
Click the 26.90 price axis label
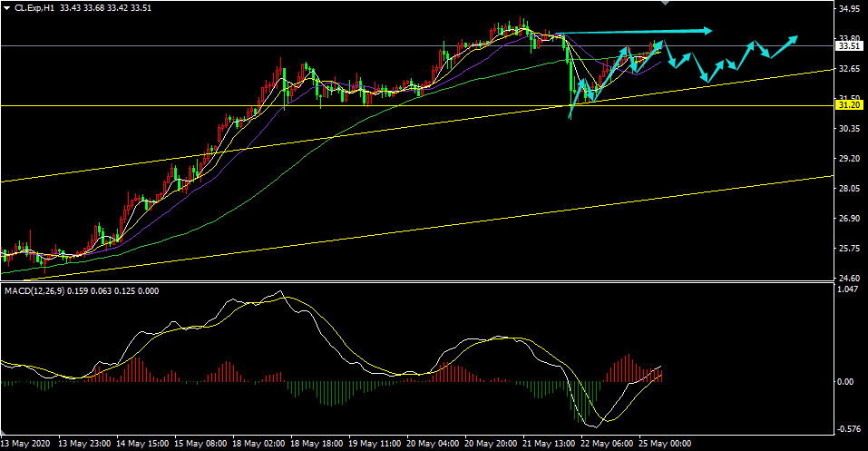[849, 219]
